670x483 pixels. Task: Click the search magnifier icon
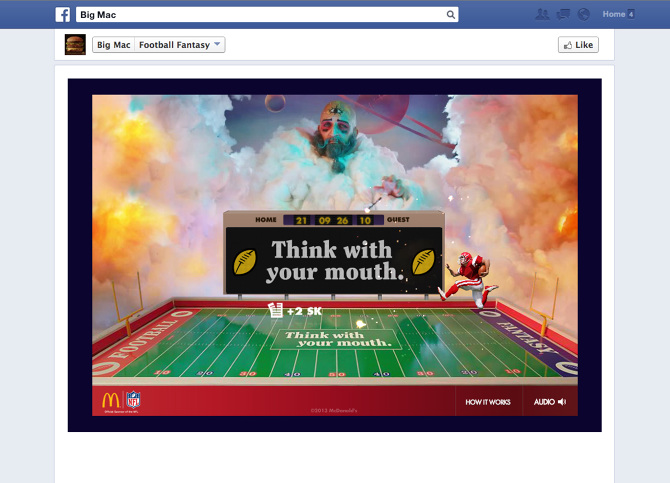point(450,15)
